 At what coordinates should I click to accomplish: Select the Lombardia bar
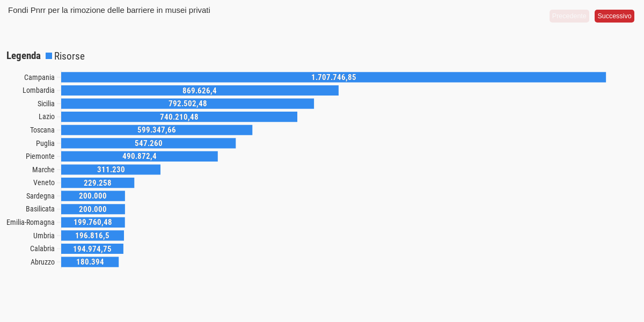(x=200, y=91)
